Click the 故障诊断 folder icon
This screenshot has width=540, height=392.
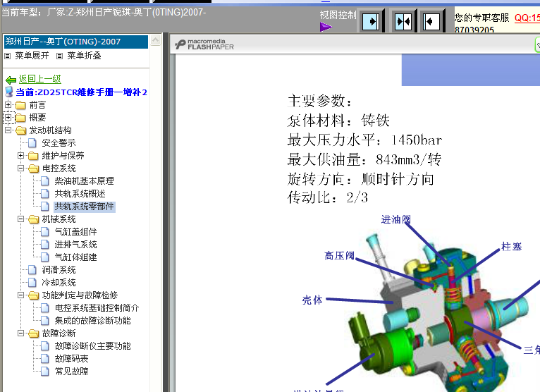[33, 333]
